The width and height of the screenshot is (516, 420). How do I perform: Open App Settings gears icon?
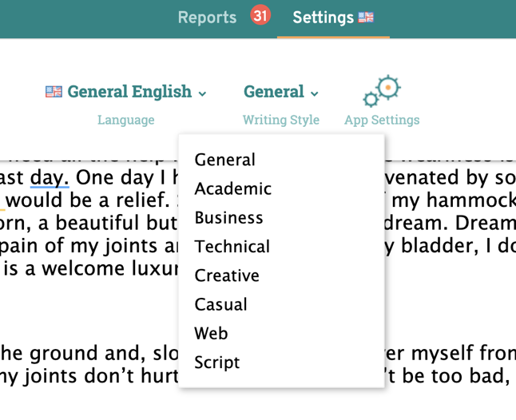(x=382, y=91)
